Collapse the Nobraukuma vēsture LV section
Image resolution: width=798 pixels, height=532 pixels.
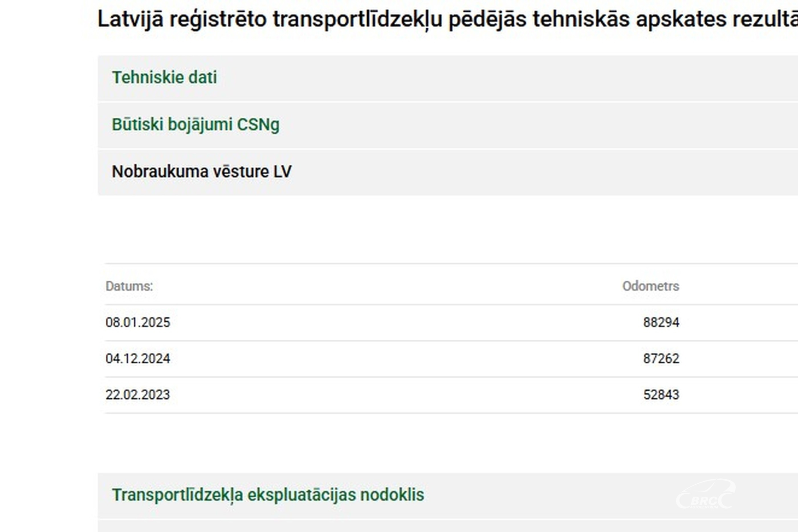[201, 171]
